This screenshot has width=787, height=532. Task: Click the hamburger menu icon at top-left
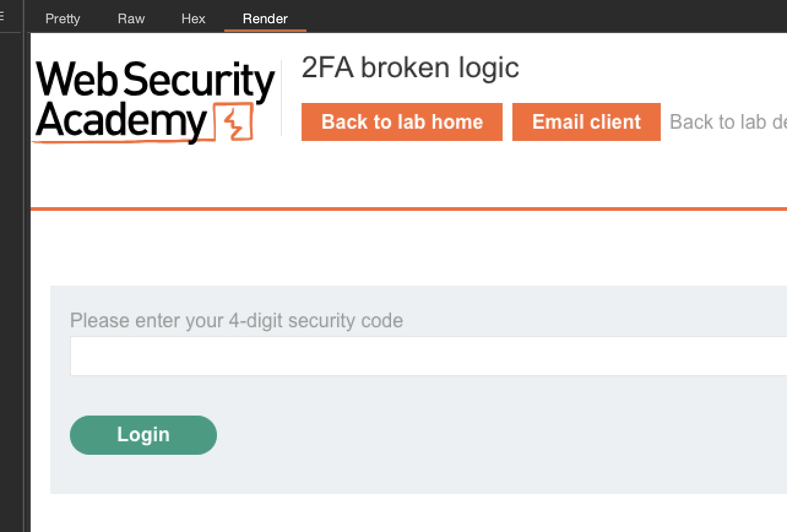click(2, 17)
